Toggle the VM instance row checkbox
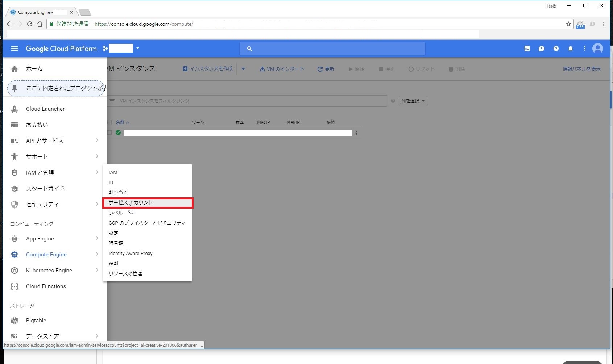The width and height of the screenshot is (613, 364). [x=109, y=133]
